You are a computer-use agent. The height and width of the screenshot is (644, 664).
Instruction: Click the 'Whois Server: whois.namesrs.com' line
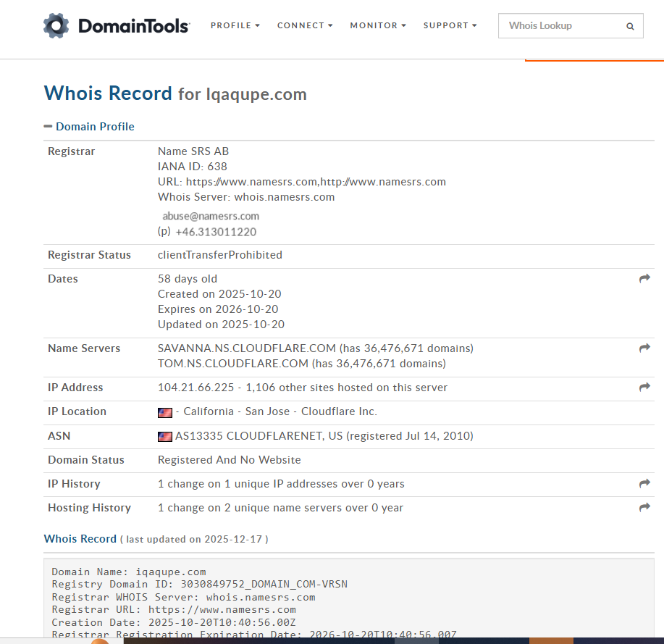pyautogui.click(x=246, y=197)
